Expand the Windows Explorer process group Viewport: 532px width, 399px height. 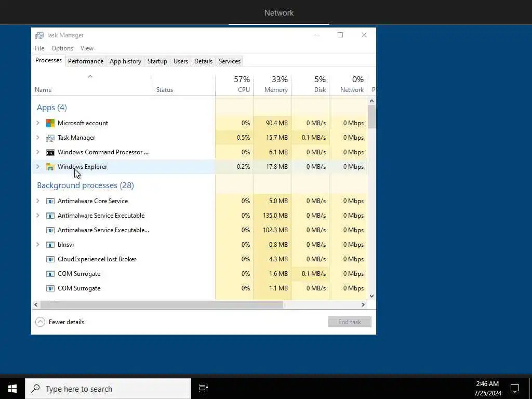[37, 167]
